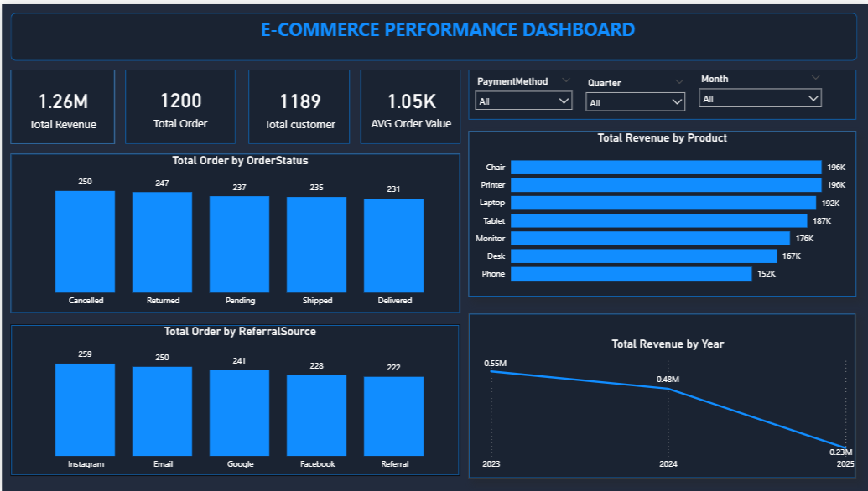Click the Returned order status bar
Image resolution: width=868 pixels, height=491 pixels.
pyautogui.click(x=162, y=242)
